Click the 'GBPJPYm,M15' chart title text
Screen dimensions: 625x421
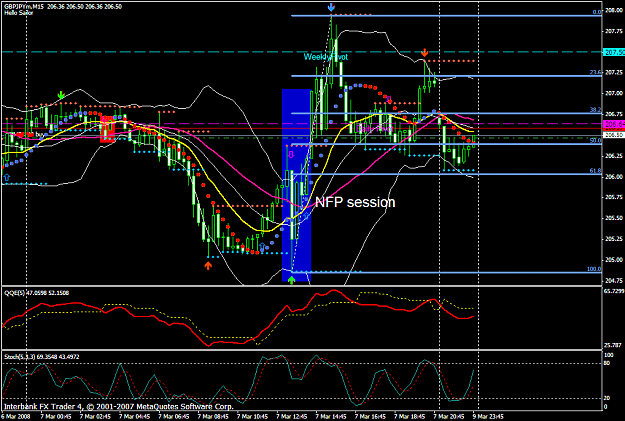24,6
